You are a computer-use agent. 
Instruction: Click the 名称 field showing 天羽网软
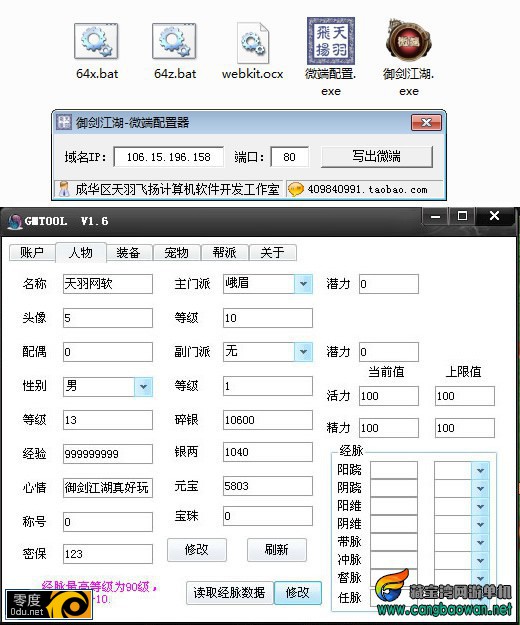(108, 284)
